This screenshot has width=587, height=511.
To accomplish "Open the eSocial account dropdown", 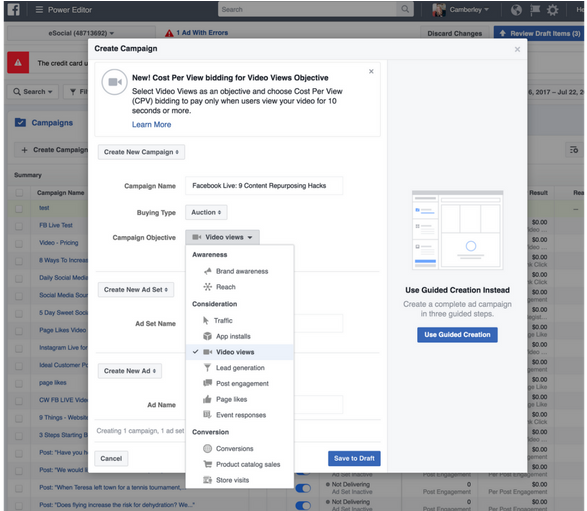I will click(81, 33).
